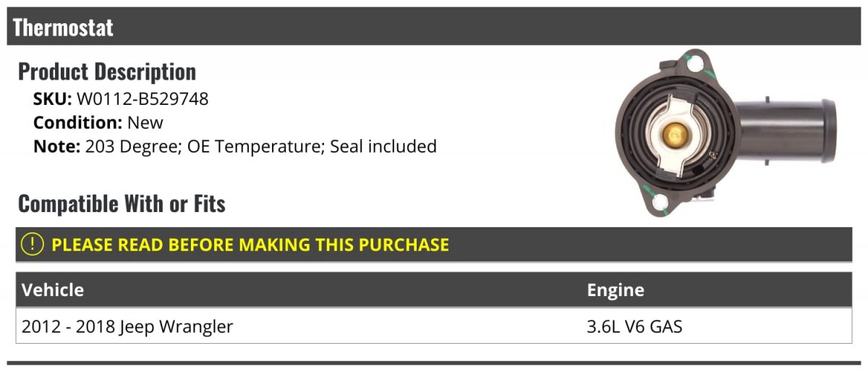
Task: Click the brass center of the thermostat
Action: click(676, 132)
